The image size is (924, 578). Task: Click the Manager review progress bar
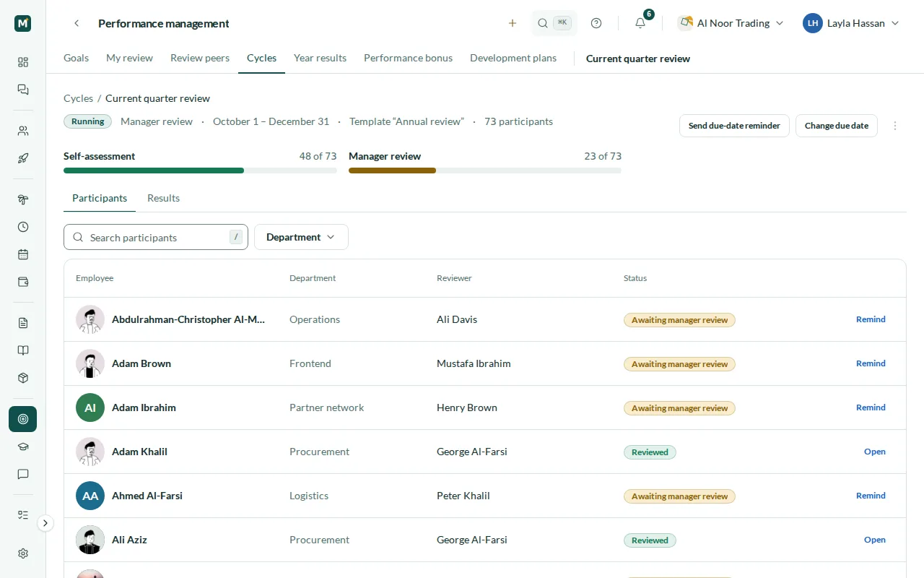click(485, 171)
